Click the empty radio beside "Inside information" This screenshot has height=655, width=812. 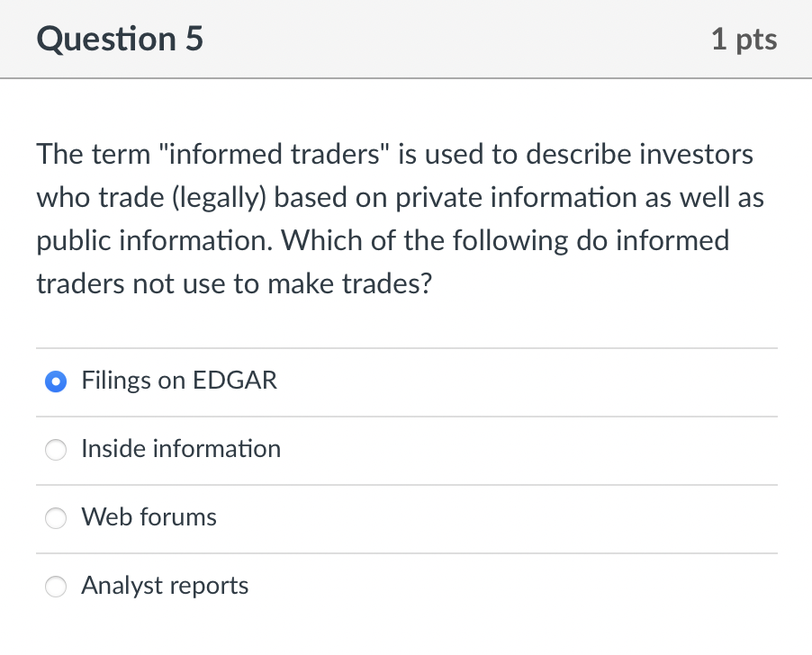pyautogui.click(x=55, y=450)
